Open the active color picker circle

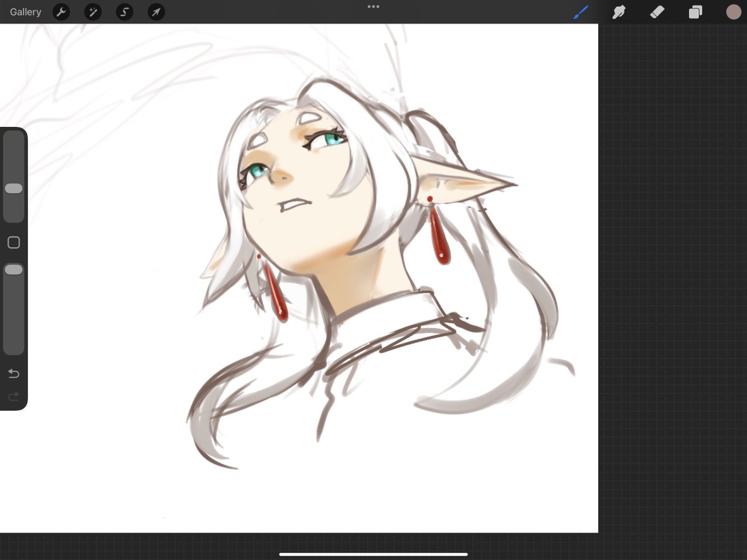(x=733, y=12)
